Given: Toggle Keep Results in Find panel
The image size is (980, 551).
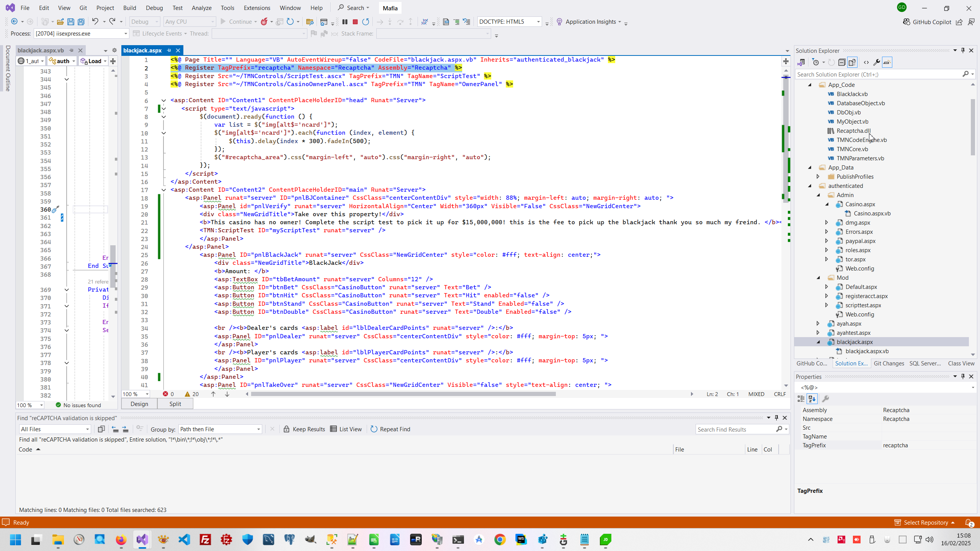Looking at the screenshot, I should (304, 429).
